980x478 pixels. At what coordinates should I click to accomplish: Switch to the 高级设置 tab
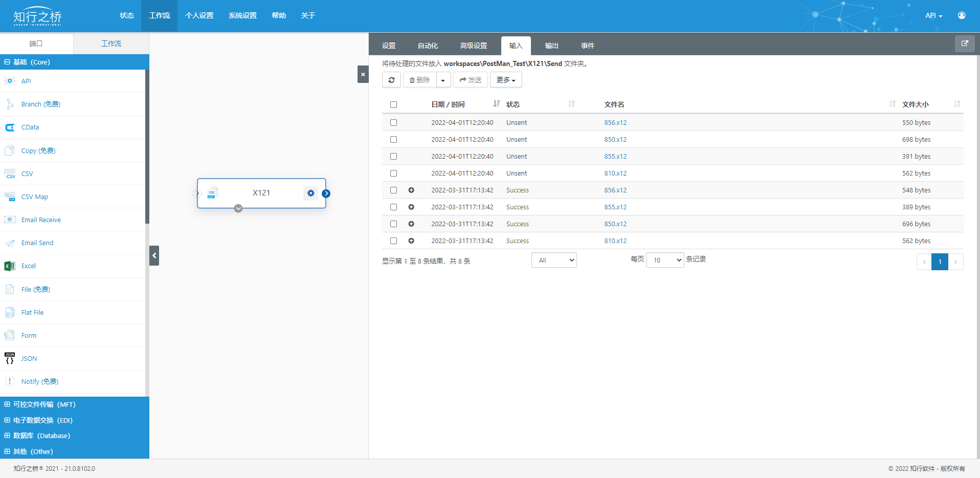474,46
